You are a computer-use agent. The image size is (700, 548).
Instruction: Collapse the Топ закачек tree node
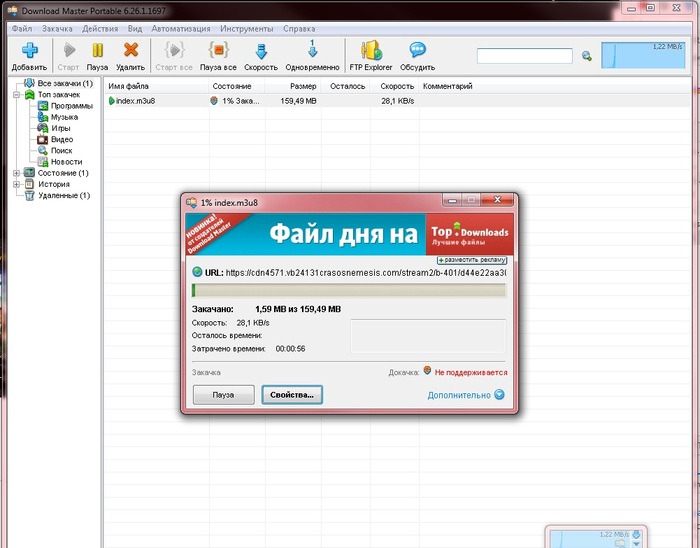[x=17, y=95]
